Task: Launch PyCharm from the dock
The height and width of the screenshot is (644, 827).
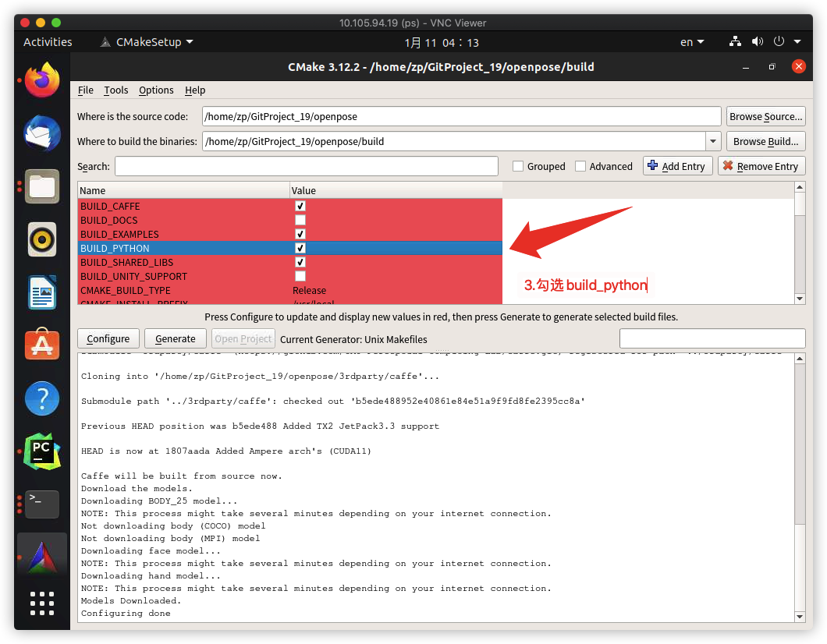Action: [41, 451]
